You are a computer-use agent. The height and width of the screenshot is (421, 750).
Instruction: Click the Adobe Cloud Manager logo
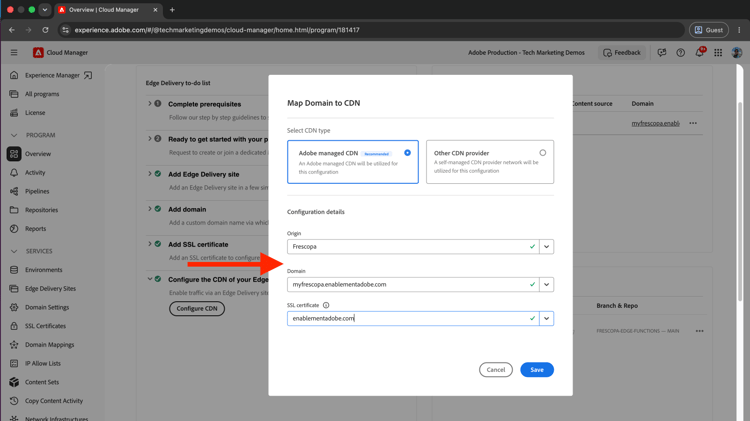click(x=38, y=53)
